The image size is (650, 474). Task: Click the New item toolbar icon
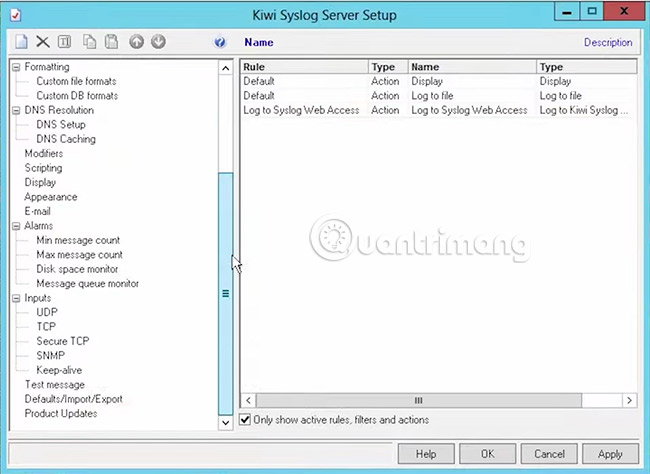pos(21,42)
